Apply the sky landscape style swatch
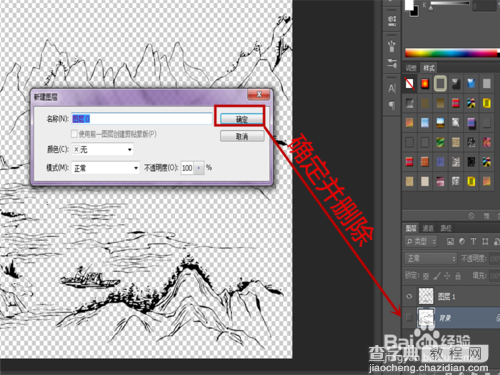500x375 pixels. coord(440,123)
